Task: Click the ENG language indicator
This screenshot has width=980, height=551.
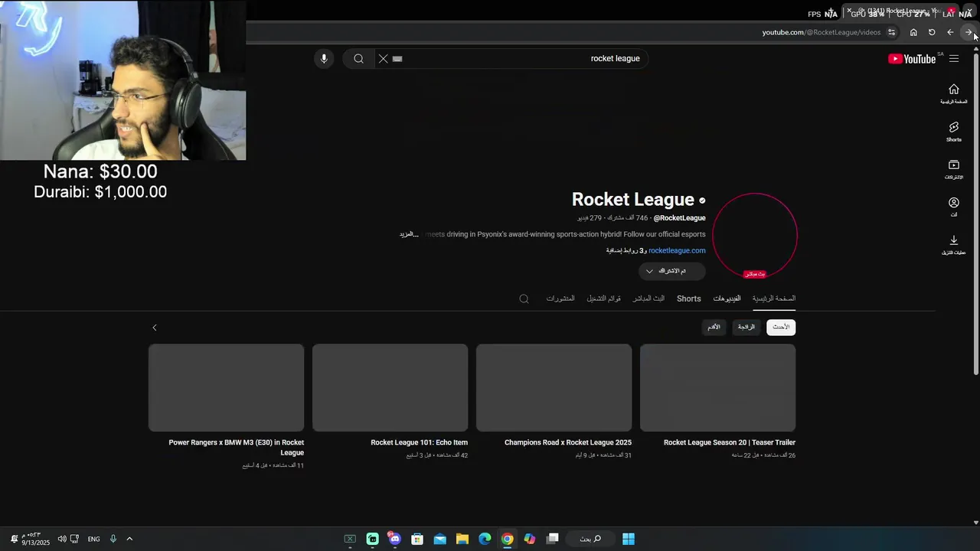Action: point(93,539)
